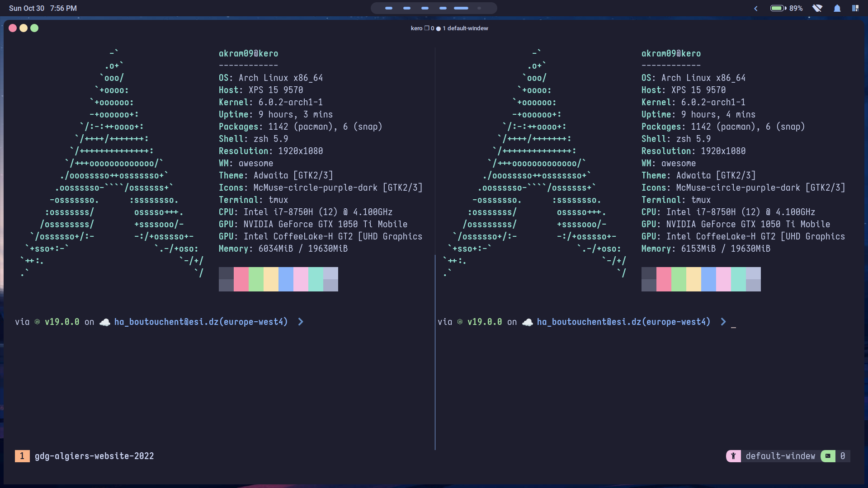Click the green terminal icon in tmux status

coord(828,456)
